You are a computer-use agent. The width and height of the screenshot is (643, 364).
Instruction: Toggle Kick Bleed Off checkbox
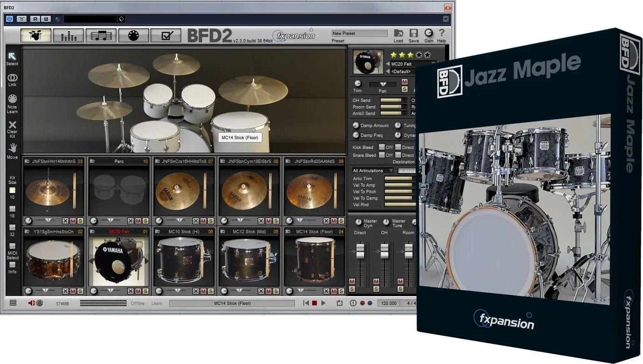(x=382, y=147)
